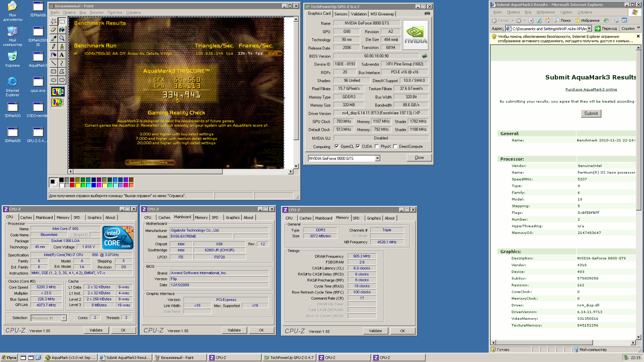Open the History icon in Internet Explorer toolbar
Viewport: 644px width, 362px height.
click(606, 21)
